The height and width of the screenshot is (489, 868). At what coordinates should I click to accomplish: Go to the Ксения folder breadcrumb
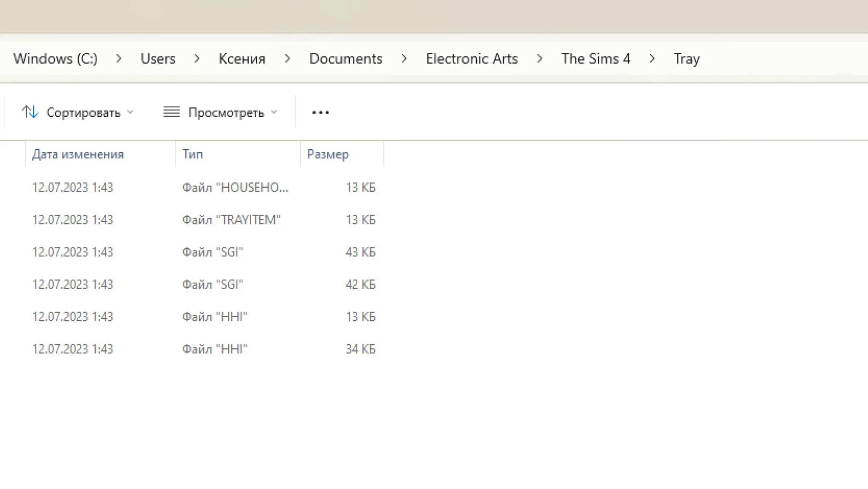coord(242,59)
